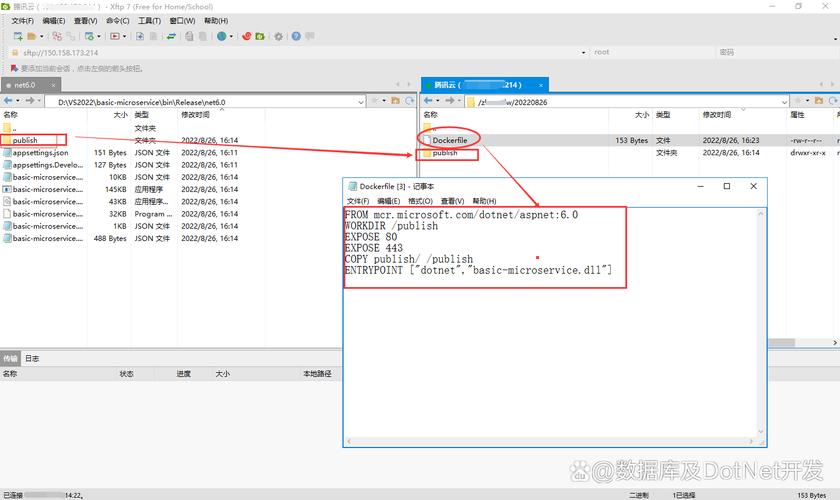Open the dropdown arrow beside Open session icon
The width and height of the screenshot is (840, 500).
coord(42,36)
